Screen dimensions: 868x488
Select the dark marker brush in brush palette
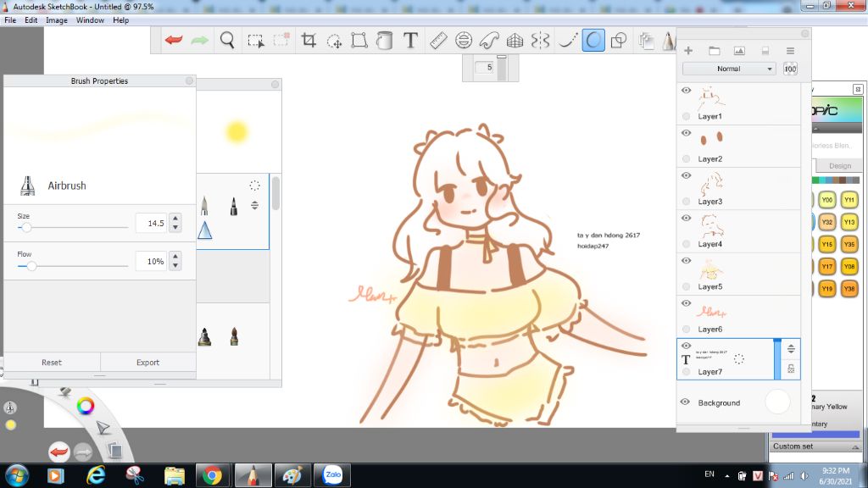pos(234,206)
